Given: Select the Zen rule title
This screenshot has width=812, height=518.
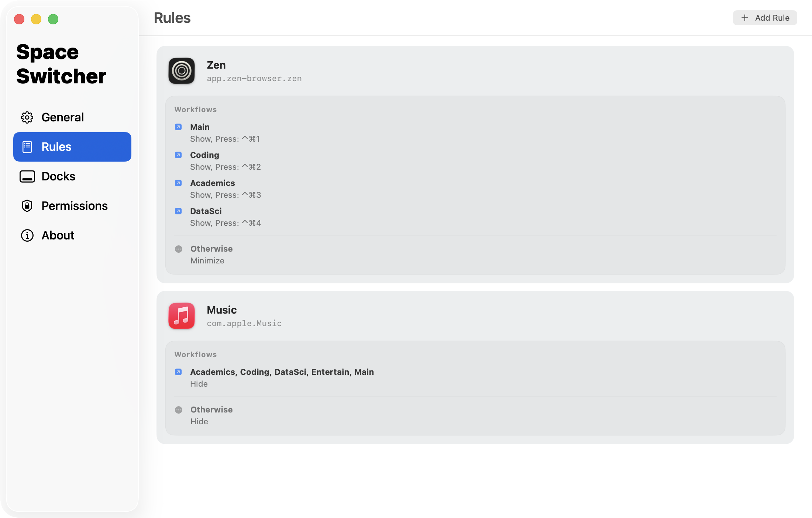Looking at the screenshot, I should 216,65.
